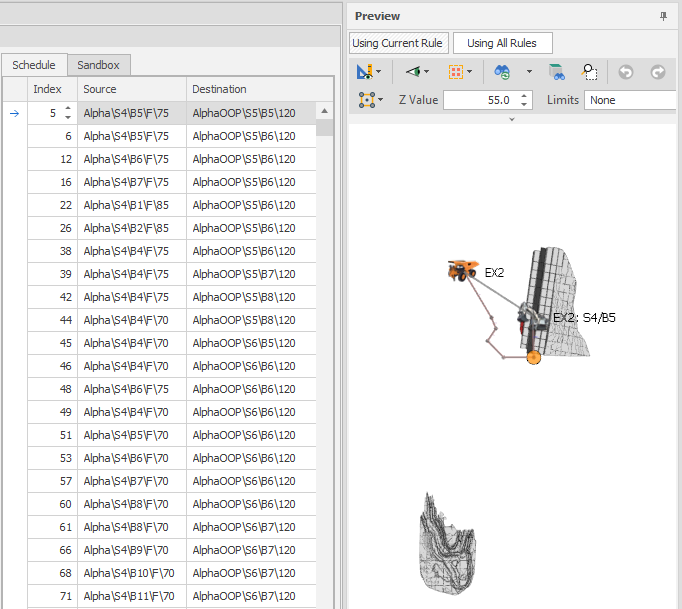Click the eye view direction icon
Image resolution: width=682 pixels, height=609 pixels.
click(414, 72)
